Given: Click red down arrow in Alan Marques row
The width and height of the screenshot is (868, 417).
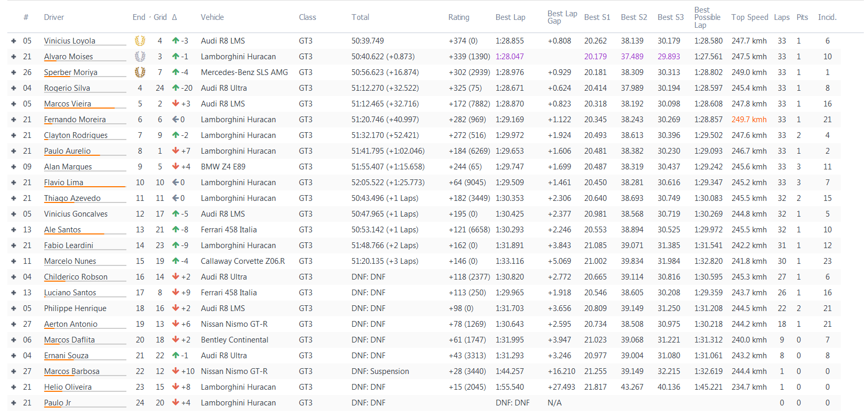Looking at the screenshot, I should [x=176, y=166].
